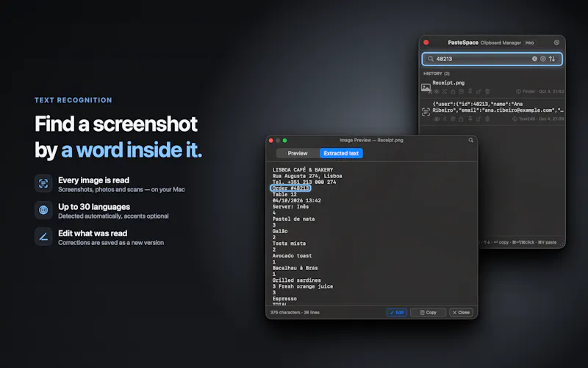The image size is (588, 368).
Task: Pin the Receipt.png item
Action: (470, 91)
